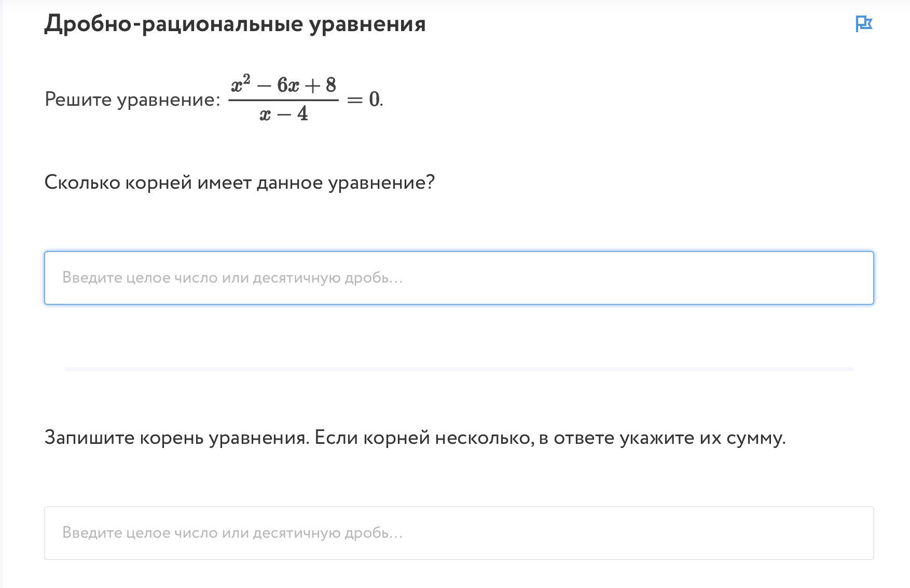Click the denominator x − 4

pyautogui.click(x=283, y=113)
